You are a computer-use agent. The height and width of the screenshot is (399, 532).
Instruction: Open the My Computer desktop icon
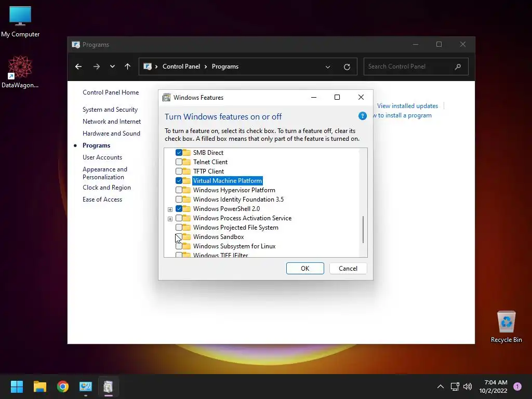coord(20,22)
